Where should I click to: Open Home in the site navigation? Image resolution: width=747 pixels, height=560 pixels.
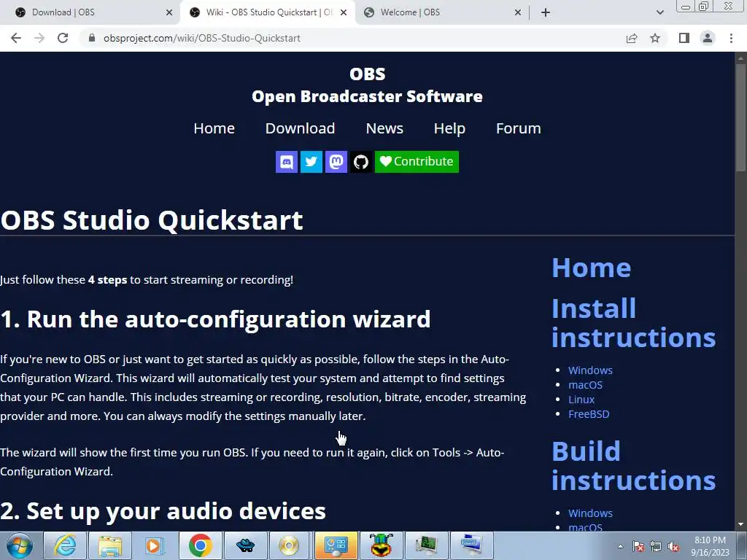click(x=214, y=128)
